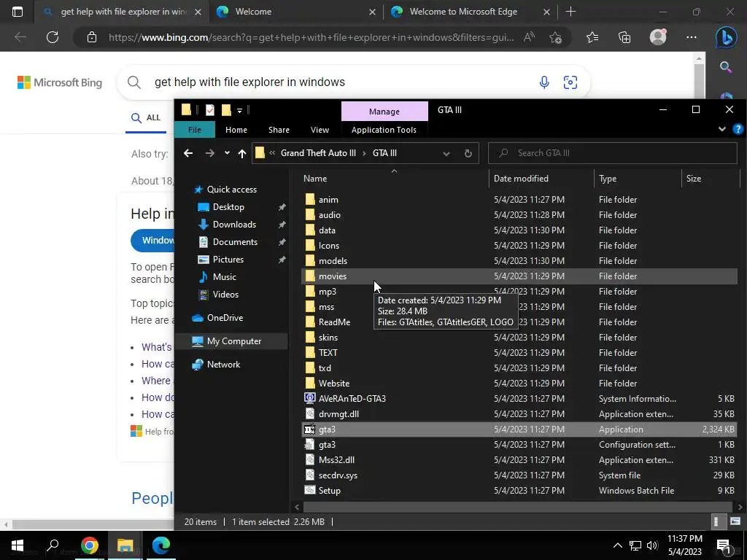Screen dimensions: 747x560
Task: Open Windows Start menu
Action: click(x=18, y=545)
